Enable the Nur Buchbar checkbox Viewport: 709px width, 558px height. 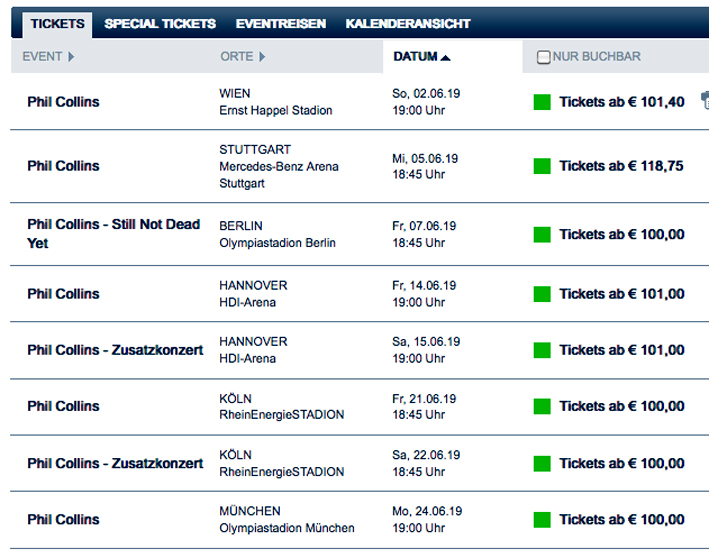(543, 57)
